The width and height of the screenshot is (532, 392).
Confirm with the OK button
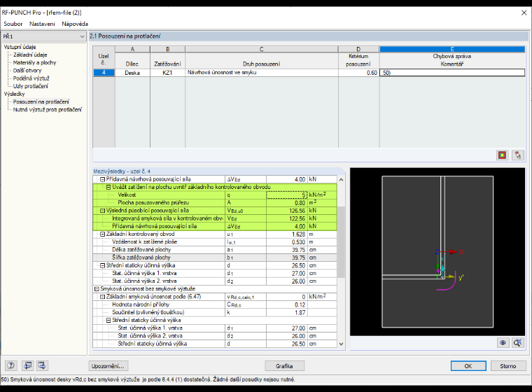tap(468, 366)
